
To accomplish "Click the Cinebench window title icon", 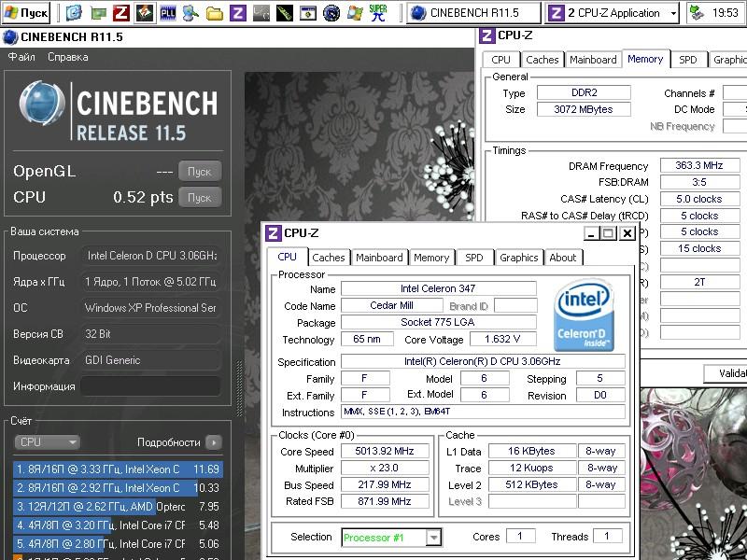I will pyautogui.click(x=10, y=36).
